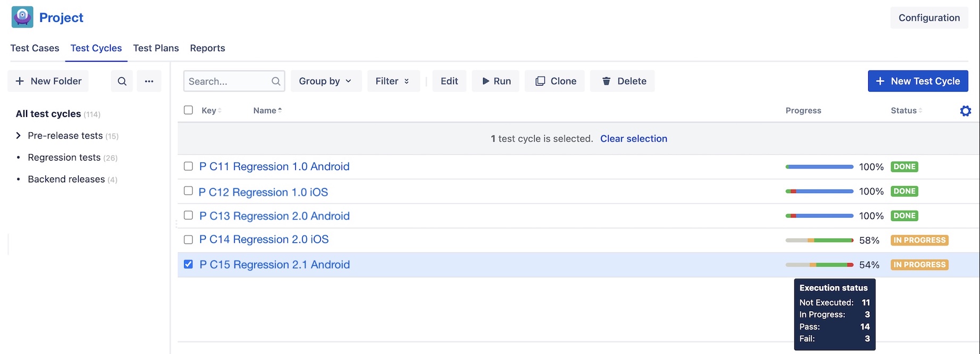Click the P C14 58% progress bar
The width and height of the screenshot is (980, 354).
point(819,240)
